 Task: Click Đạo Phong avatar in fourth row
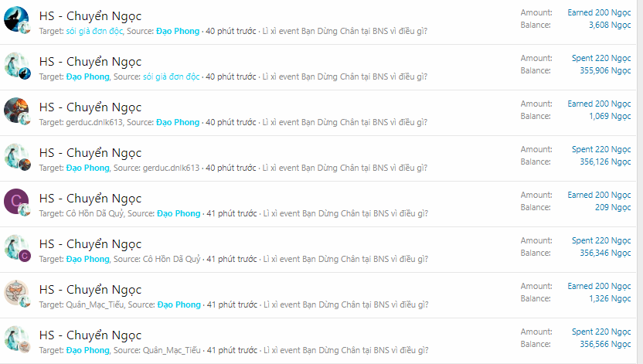coord(16,155)
